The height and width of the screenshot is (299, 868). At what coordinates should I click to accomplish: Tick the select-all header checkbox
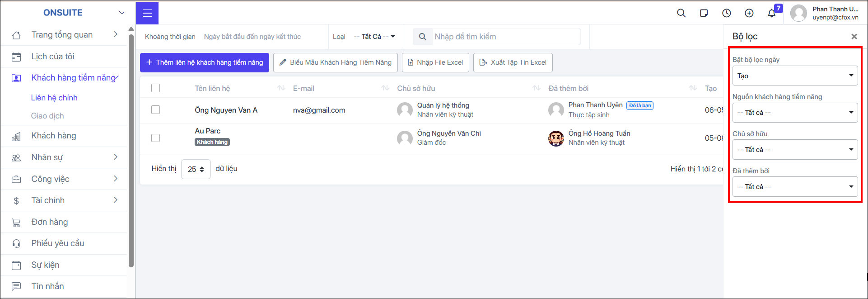pos(156,88)
